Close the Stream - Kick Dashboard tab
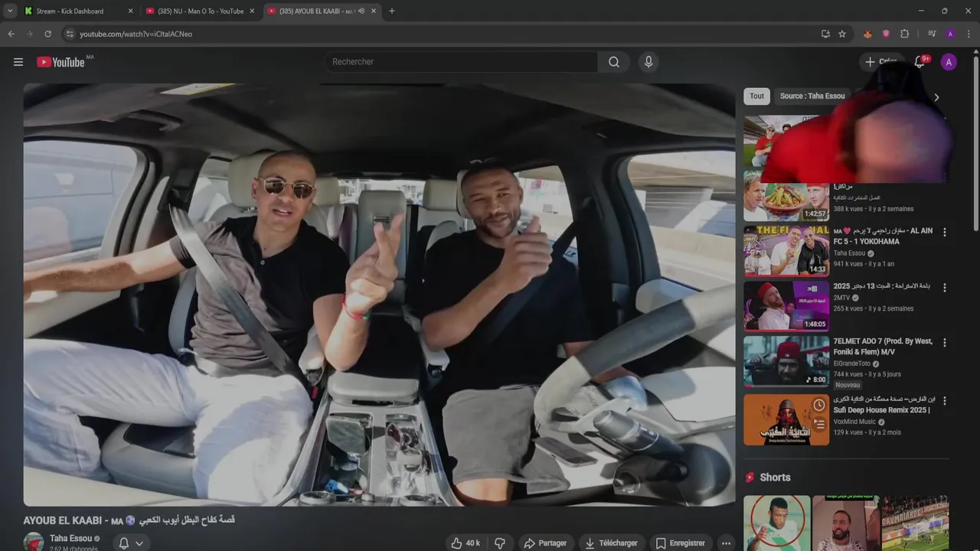980x551 pixels. coord(130,11)
